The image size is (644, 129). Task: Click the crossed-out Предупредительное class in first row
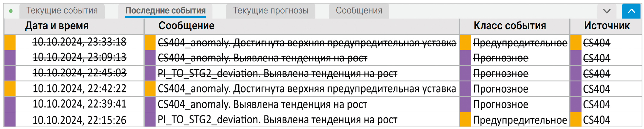click(520, 43)
